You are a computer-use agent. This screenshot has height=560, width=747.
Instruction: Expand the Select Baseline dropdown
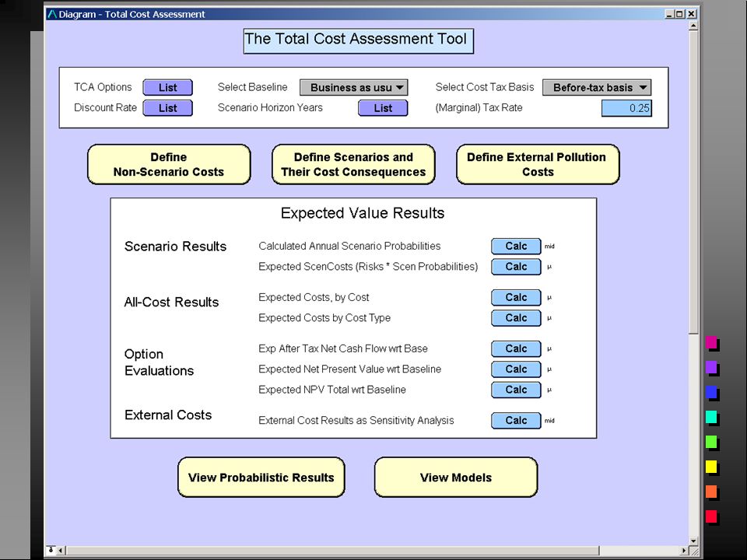353,88
